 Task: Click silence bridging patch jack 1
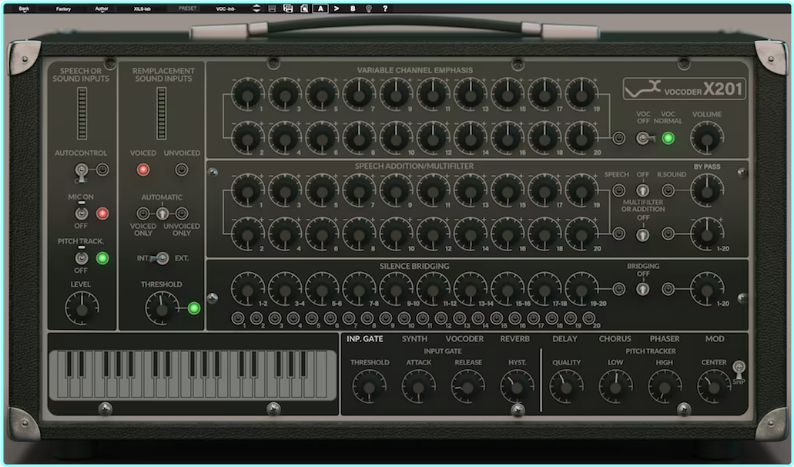pyautogui.click(x=238, y=318)
